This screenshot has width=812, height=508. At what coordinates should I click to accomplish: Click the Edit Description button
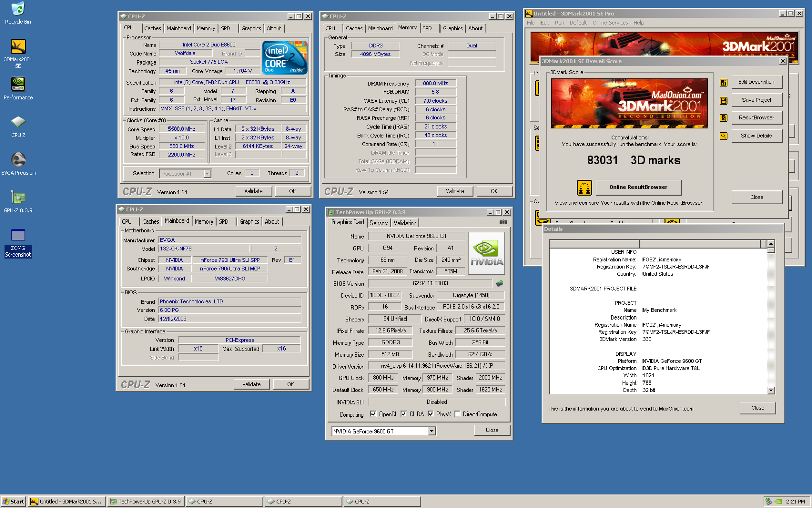tap(757, 82)
